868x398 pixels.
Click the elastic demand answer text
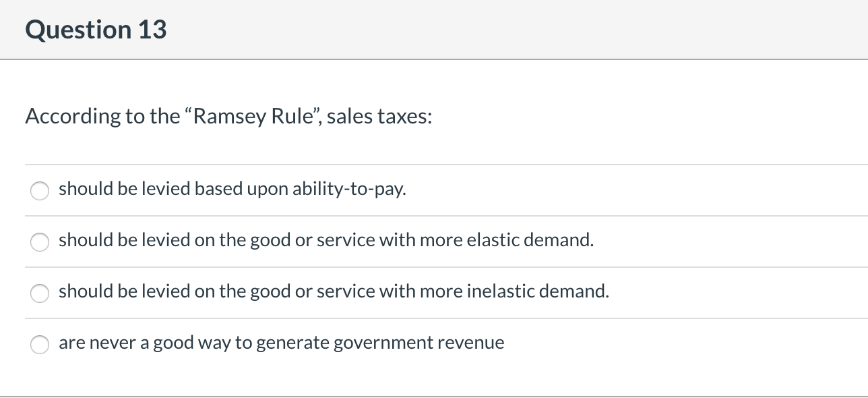326,240
